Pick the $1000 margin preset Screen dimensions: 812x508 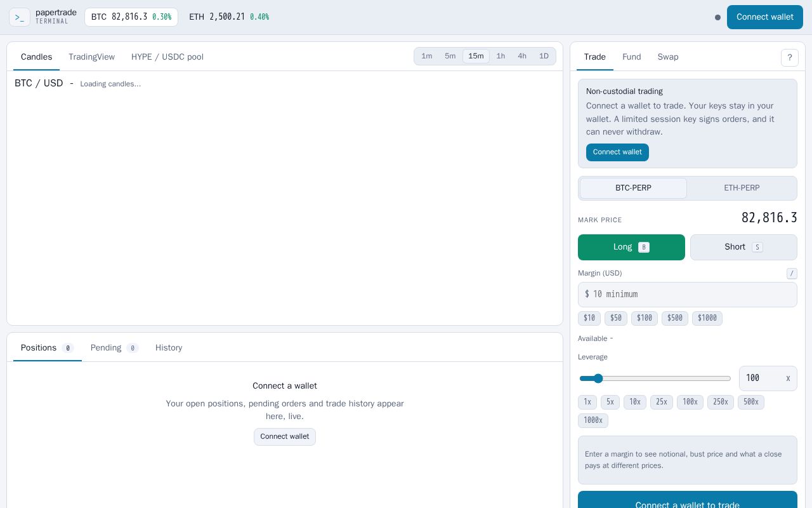707,318
